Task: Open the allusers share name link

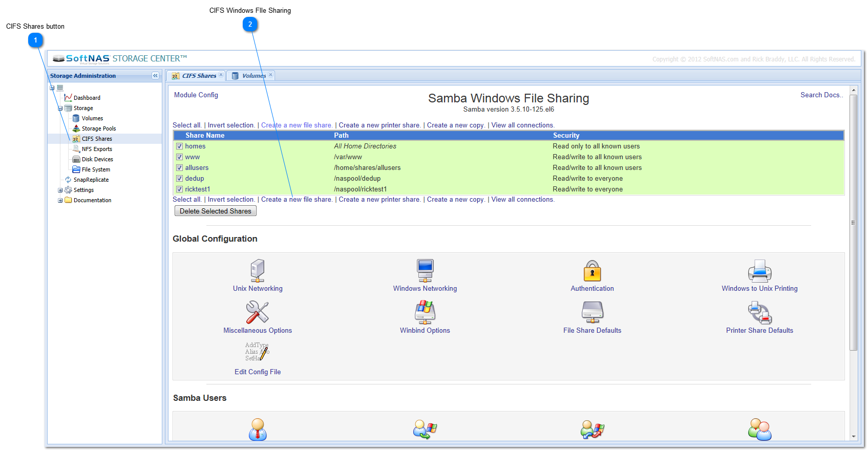Action: pos(197,168)
